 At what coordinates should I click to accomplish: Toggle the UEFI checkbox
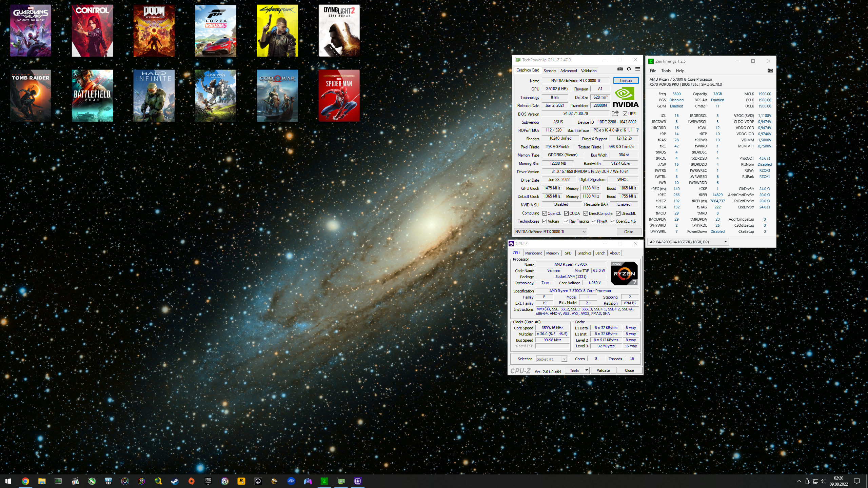pos(625,114)
